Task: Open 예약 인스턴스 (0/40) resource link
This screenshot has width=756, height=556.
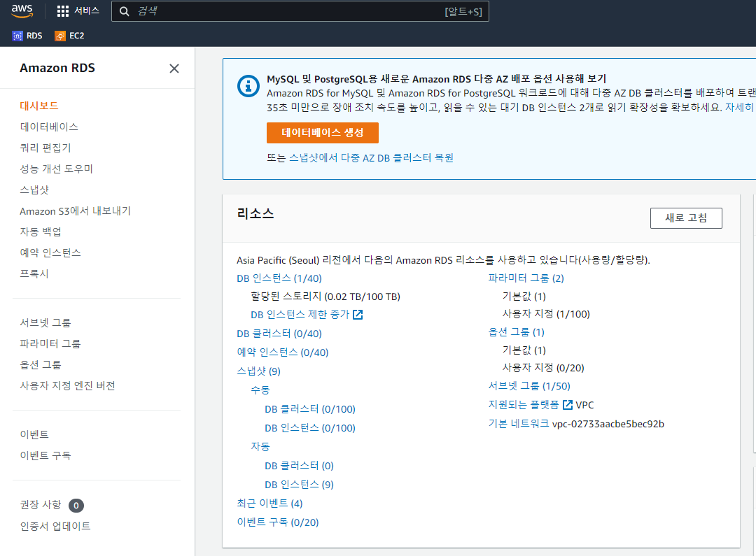Action: 283,352
